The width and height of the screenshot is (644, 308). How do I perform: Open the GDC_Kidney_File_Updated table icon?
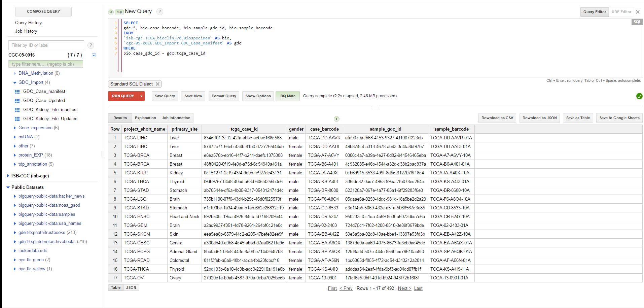17,119
